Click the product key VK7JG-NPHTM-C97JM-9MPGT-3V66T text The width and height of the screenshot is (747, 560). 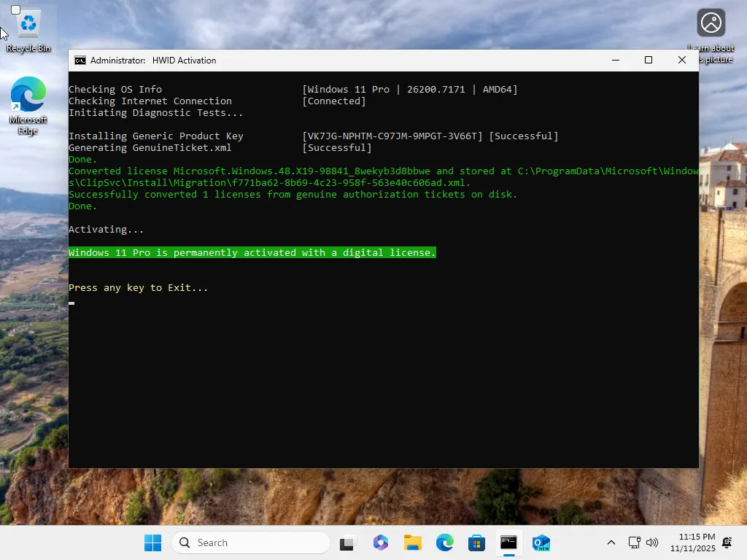click(x=392, y=136)
